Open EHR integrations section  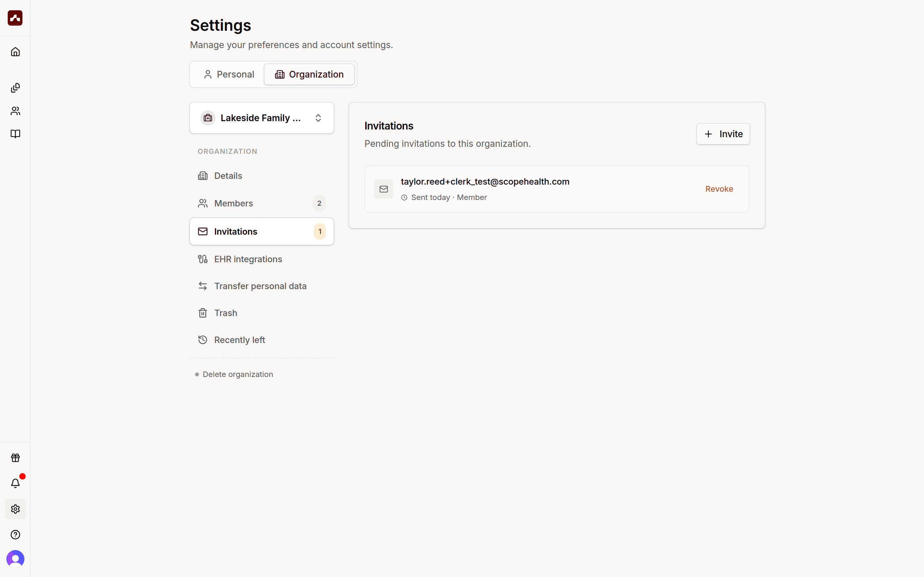pyautogui.click(x=261, y=259)
